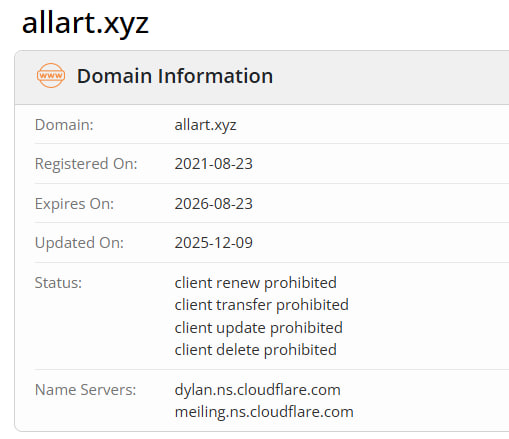Select the Domain Information panel title

[175, 76]
